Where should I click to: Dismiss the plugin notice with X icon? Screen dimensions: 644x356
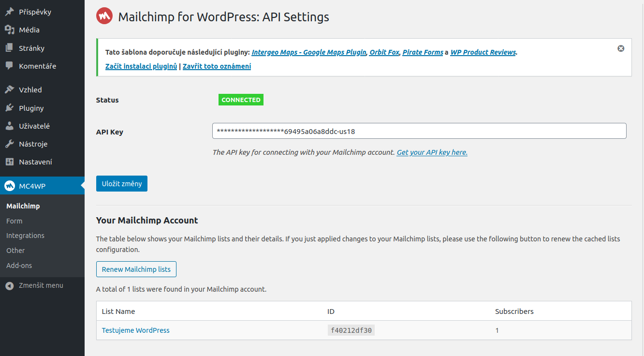click(621, 48)
